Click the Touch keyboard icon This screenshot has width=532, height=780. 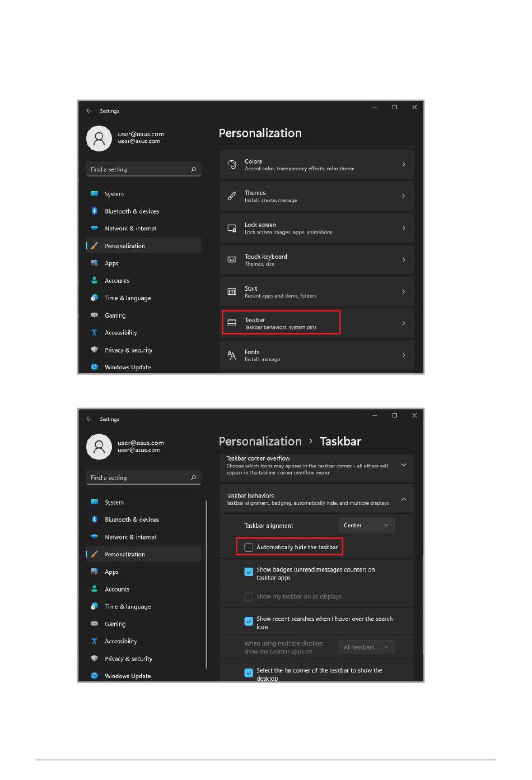click(232, 259)
